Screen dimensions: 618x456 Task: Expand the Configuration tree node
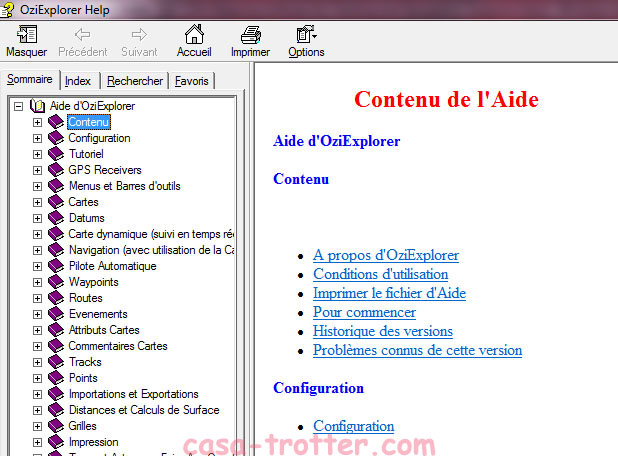(x=37, y=138)
